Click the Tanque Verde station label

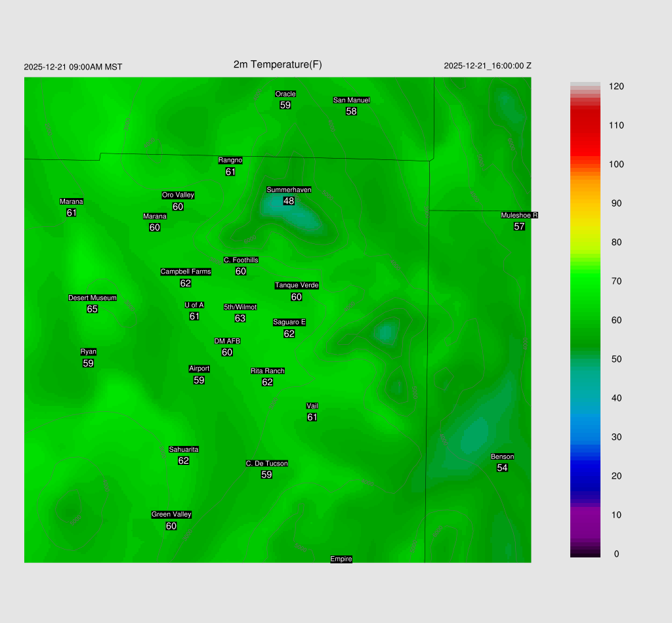click(x=297, y=285)
